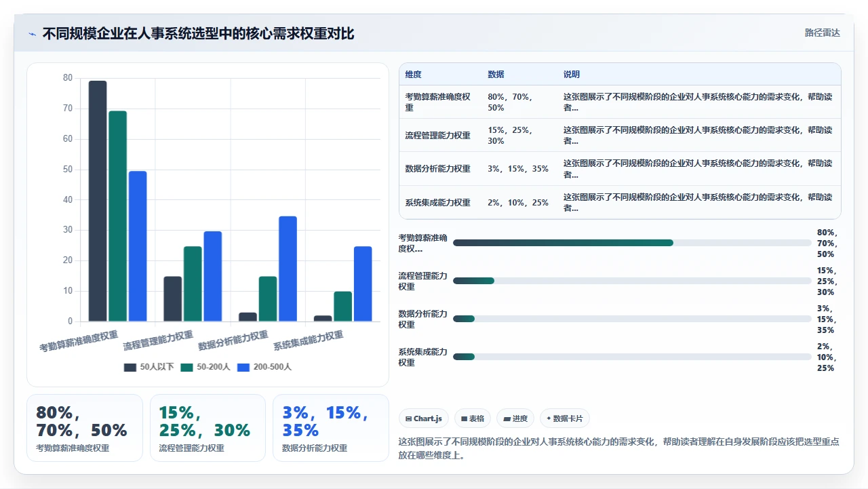Click the table value 80%, 70%, 50%
This screenshot has width=868, height=489.
(x=510, y=102)
